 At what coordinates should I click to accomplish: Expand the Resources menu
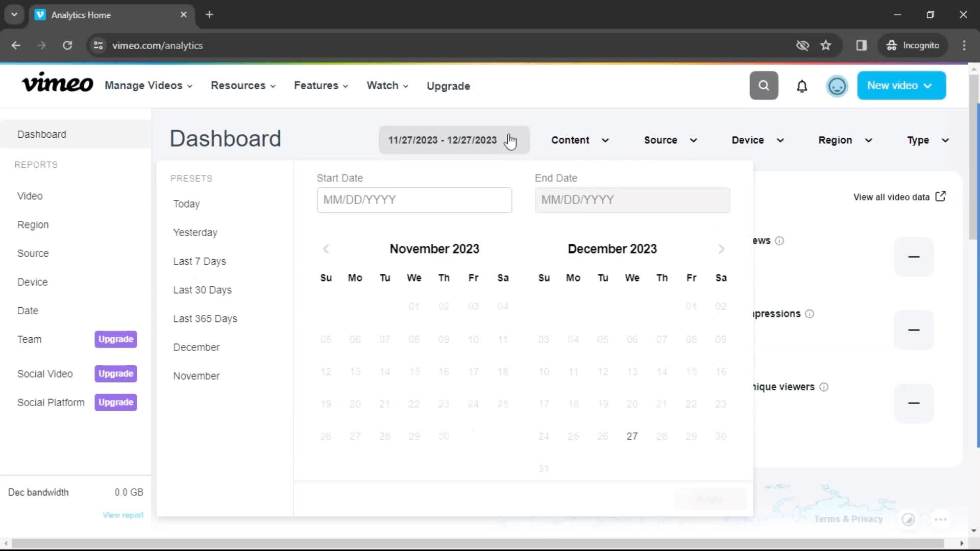[243, 86]
